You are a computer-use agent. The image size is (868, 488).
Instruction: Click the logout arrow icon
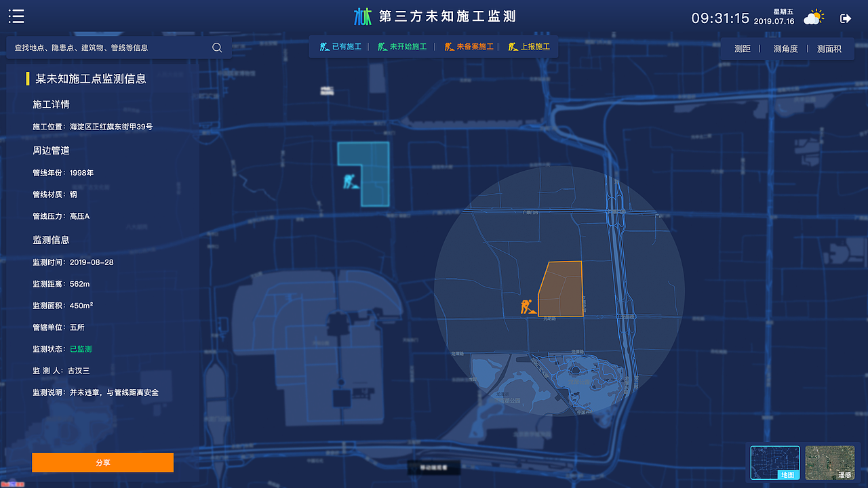pyautogui.click(x=846, y=18)
